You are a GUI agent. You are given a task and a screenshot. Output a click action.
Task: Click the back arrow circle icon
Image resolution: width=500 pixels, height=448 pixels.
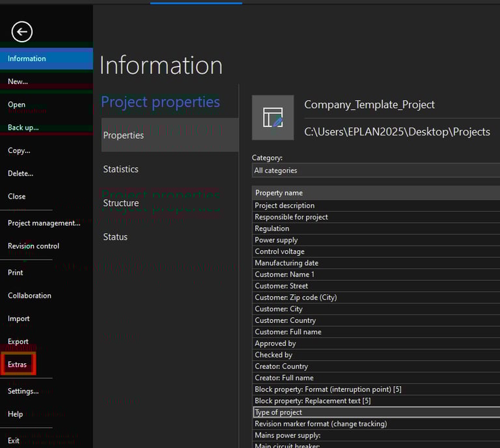coord(22,32)
